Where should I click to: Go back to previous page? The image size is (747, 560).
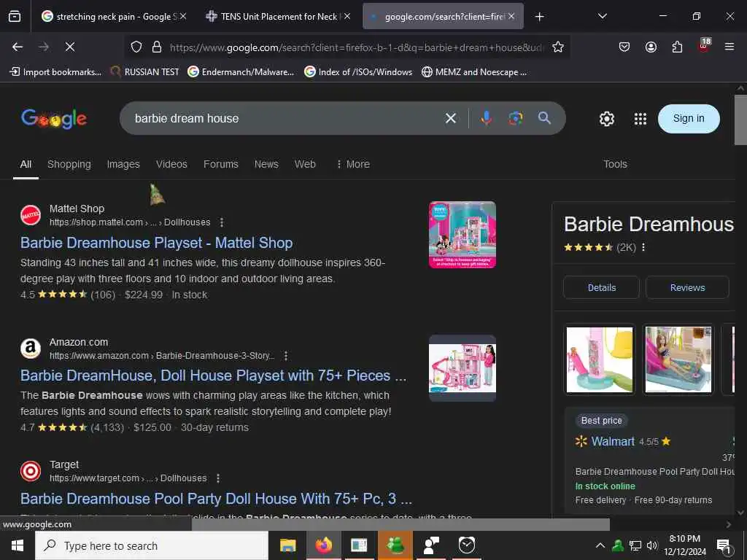tap(18, 47)
